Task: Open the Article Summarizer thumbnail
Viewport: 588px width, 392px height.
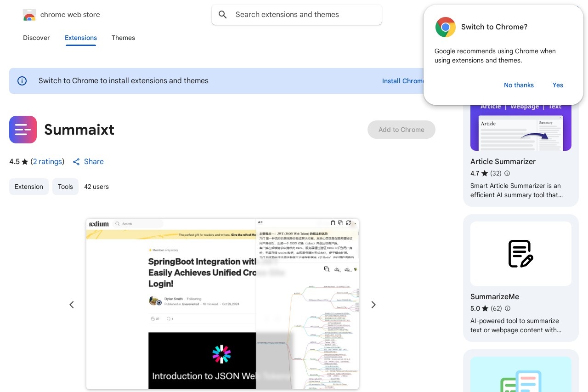Action: pos(521,128)
